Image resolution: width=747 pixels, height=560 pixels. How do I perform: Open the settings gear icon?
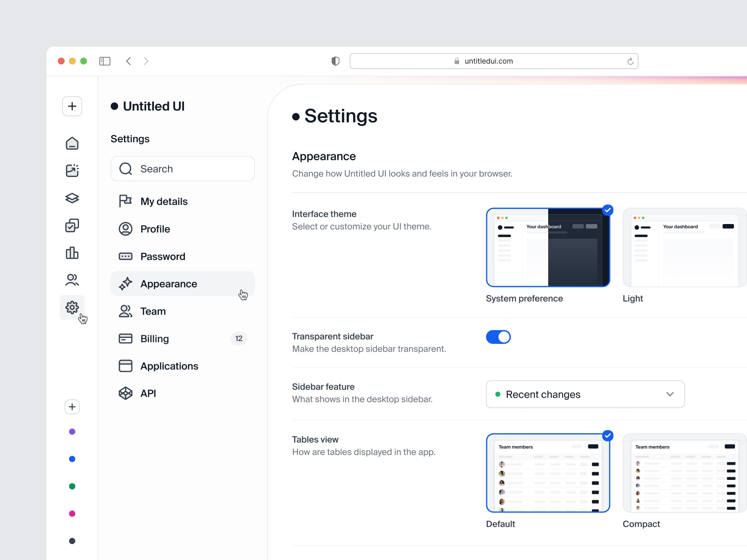point(72,307)
